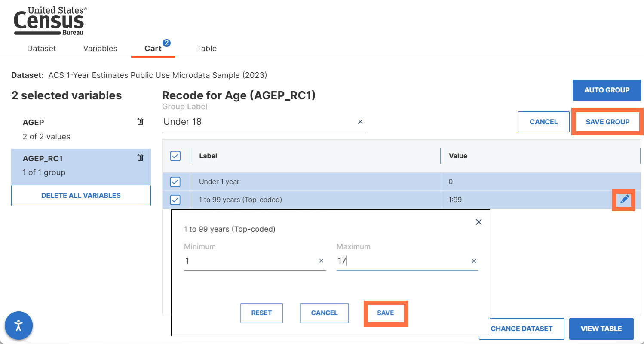Close the range edit dialog with X
The image size is (644, 344).
[x=478, y=222]
